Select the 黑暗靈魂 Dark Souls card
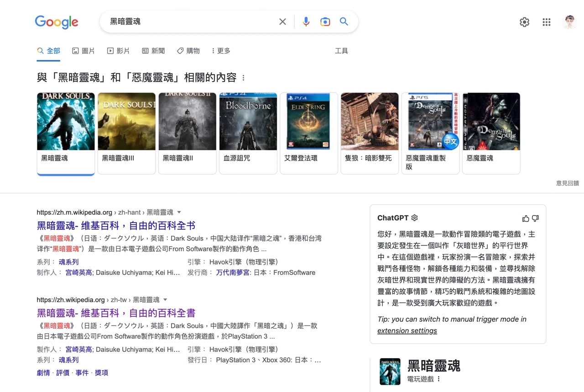This screenshot has width=584, height=392. point(66,134)
